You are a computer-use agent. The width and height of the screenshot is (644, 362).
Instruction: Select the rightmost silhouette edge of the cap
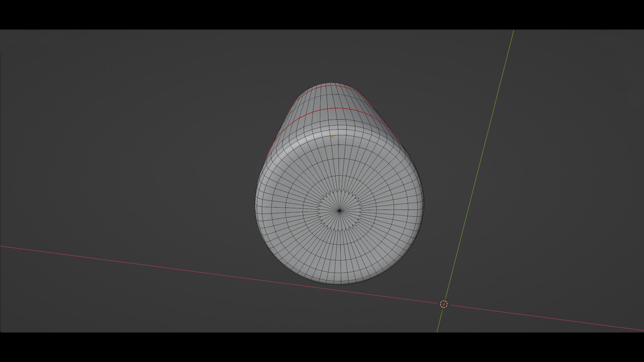click(424, 204)
